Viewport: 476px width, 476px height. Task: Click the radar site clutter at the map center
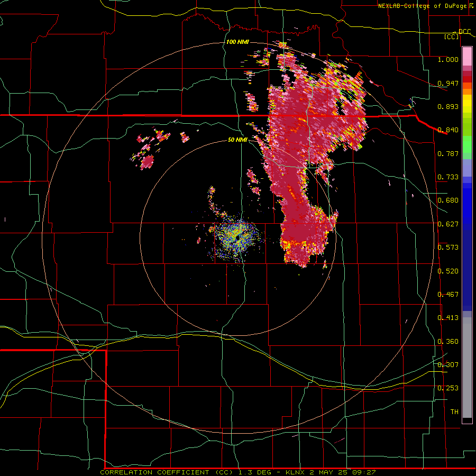[x=237, y=237]
